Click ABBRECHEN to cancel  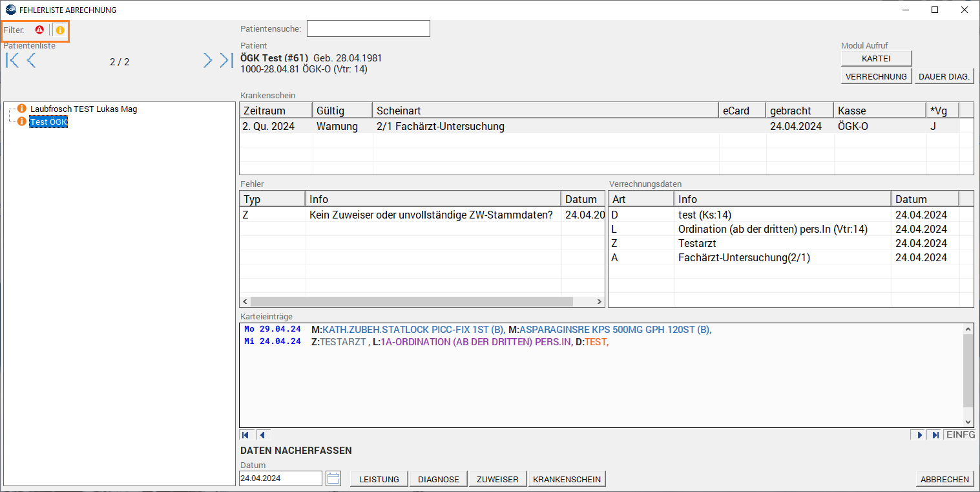[944, 479]
